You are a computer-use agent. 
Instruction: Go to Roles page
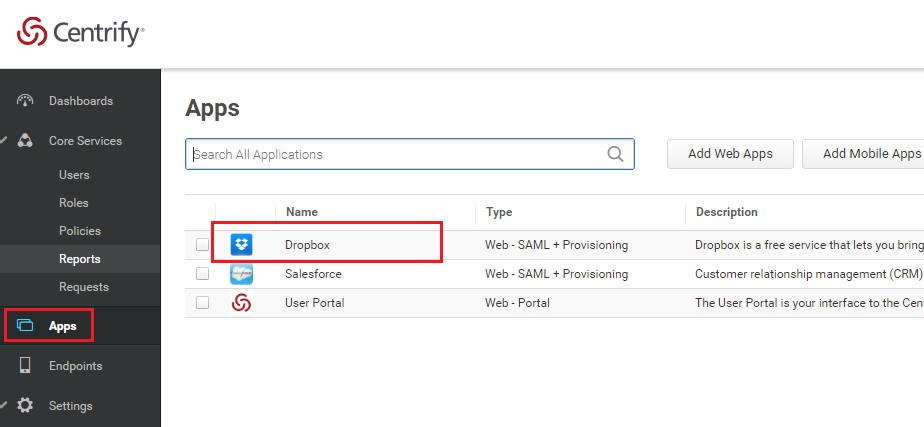pos(74,203)
